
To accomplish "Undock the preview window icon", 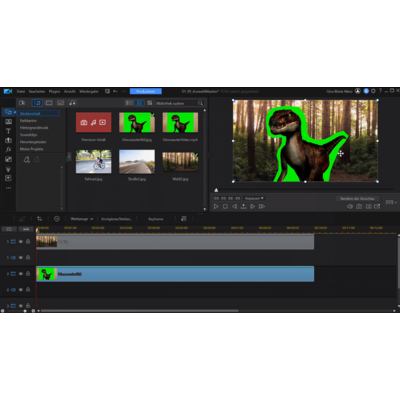I will point(377,207).
